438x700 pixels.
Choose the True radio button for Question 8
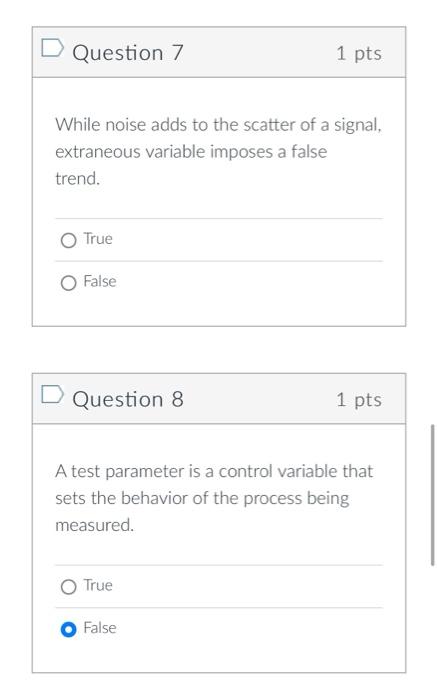pos(68,587)
